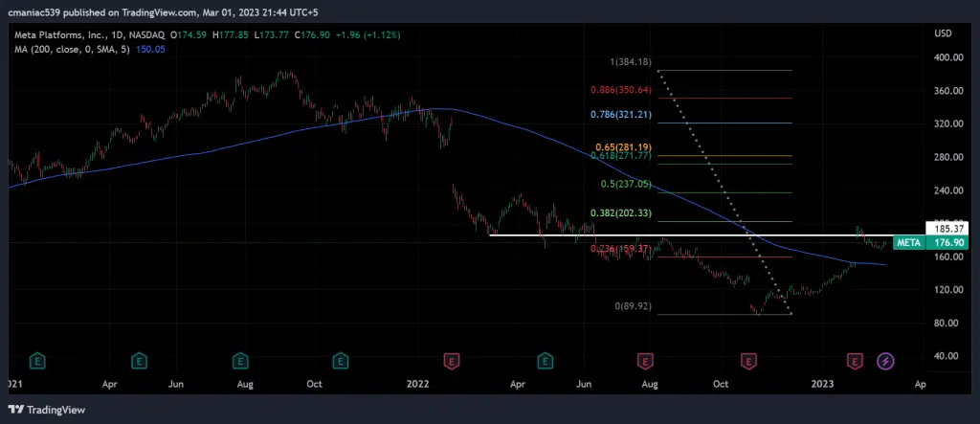Image resolution: width=980 pixels, height=424 pixels.
Task: Select the Fibonacci 0.618(271.77) label
Action: pyautogui.click(x=621, y=156)
